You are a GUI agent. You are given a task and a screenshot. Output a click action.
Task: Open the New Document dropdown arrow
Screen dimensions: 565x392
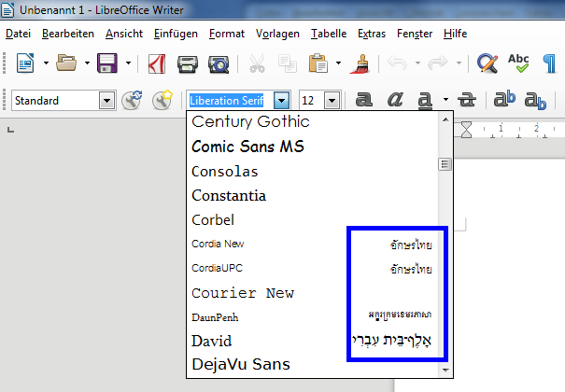click(46, 63)
